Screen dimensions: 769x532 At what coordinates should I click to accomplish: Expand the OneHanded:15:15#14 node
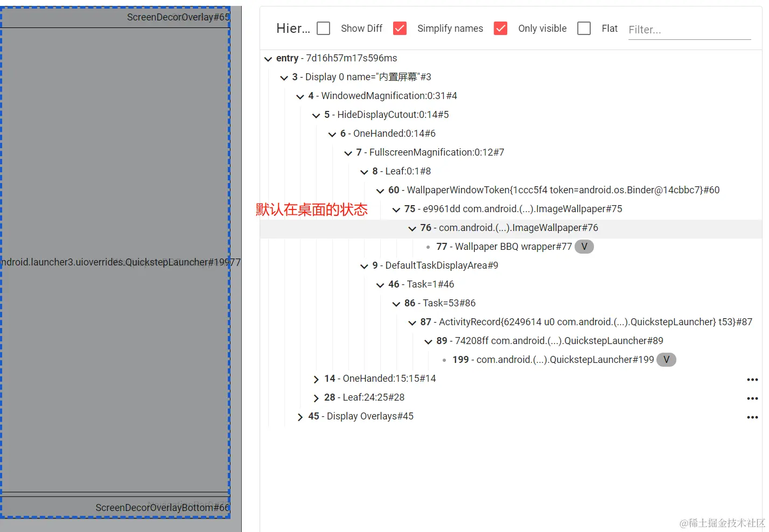point(316,379)
